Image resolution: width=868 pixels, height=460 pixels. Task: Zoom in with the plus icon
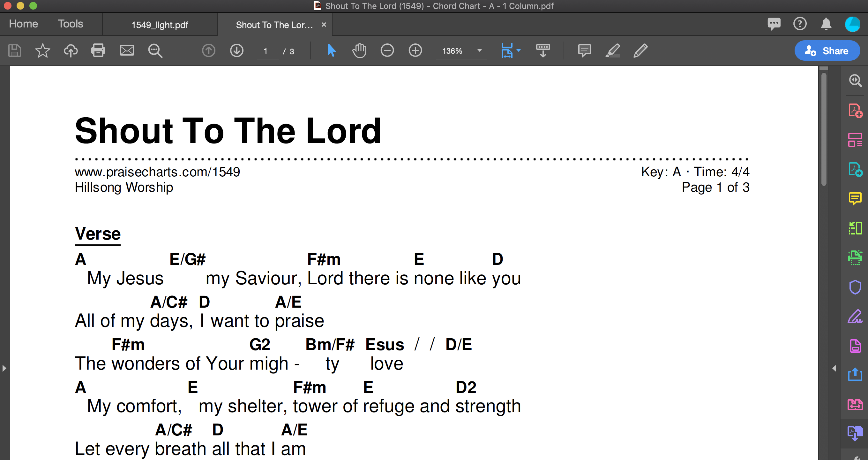pyautogui.click(x=415, y=50)
